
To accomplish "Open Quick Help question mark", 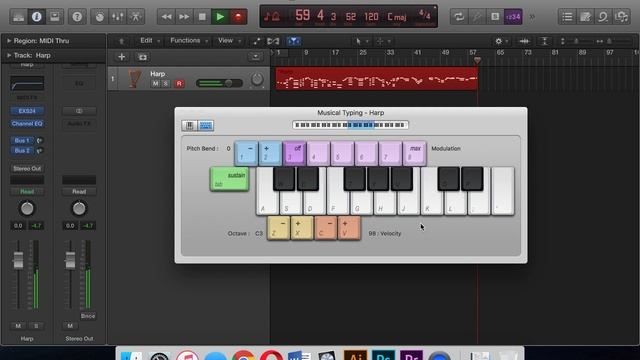I will (x=77, y=17).
